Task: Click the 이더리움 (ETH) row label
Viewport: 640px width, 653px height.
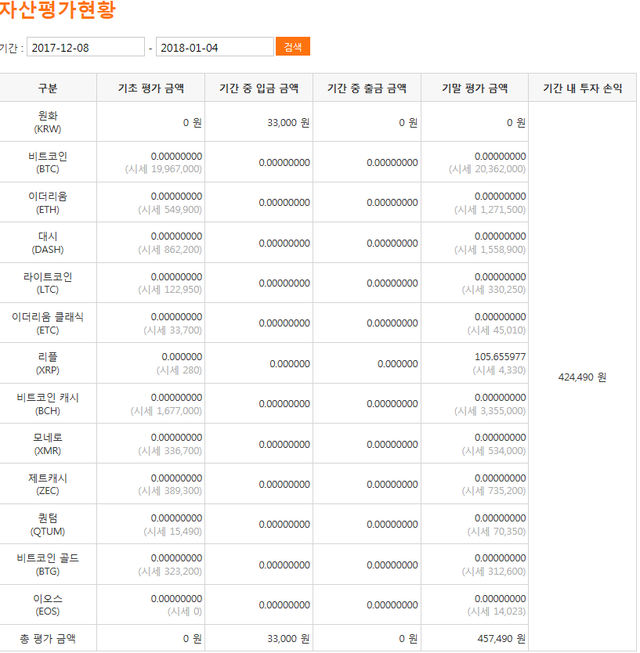Action: 47,203
